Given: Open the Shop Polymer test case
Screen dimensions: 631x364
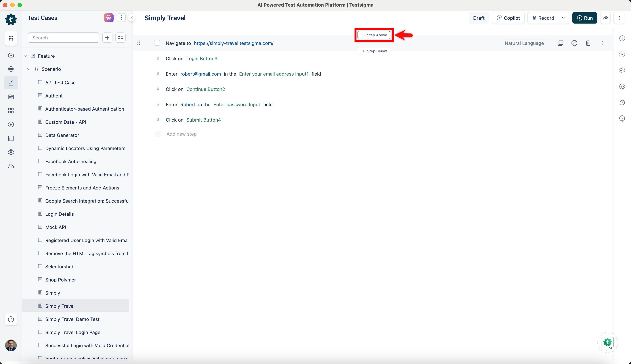Looking at the screenshot, I should coord(60,280).
